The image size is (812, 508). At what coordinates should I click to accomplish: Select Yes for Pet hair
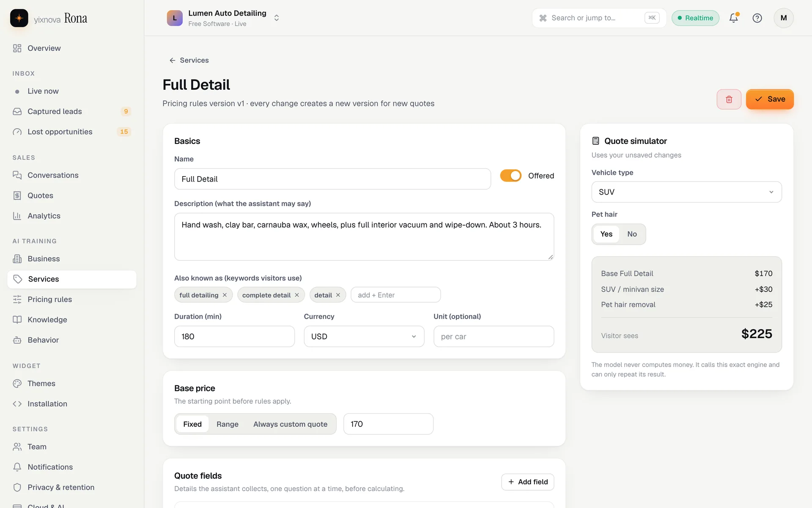click(606, 234)
